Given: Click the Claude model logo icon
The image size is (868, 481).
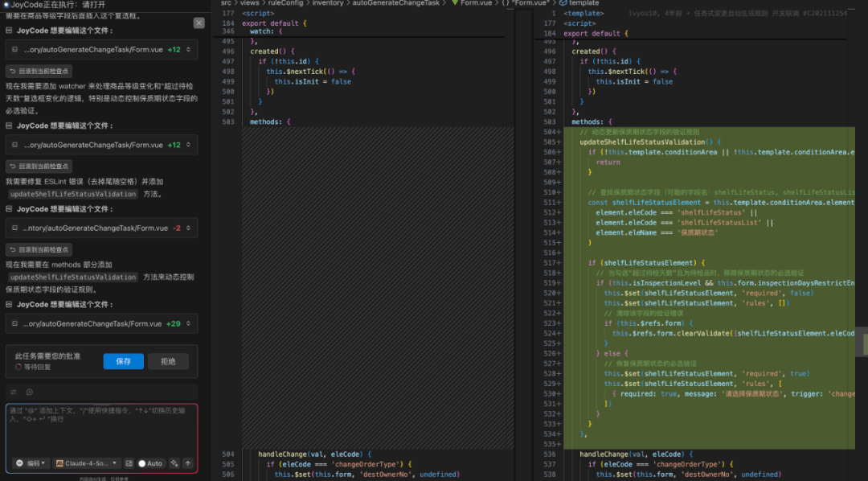Looking at the screenshot, I should click(59, 463).
